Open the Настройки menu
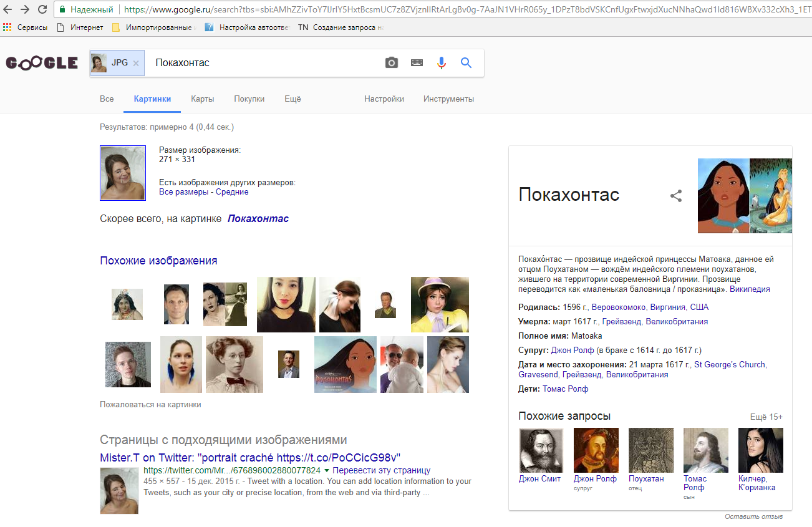The width and height of the screenshot is (812, 527). [384, 99]
